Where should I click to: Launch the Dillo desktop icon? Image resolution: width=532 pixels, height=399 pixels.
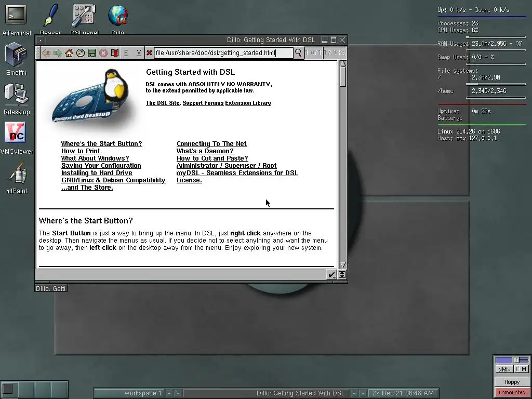[x=117, y=15]
